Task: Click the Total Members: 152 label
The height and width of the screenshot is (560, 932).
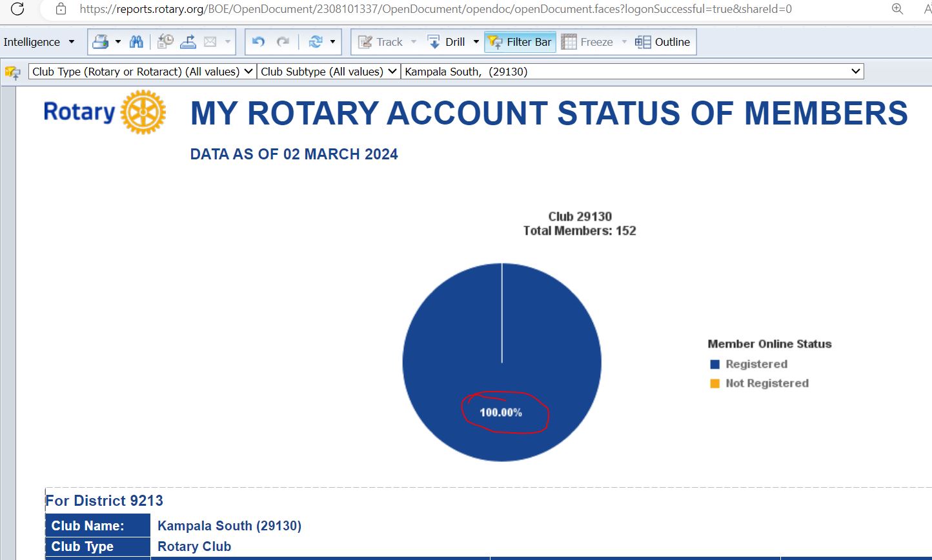Action: coord(580,230)
